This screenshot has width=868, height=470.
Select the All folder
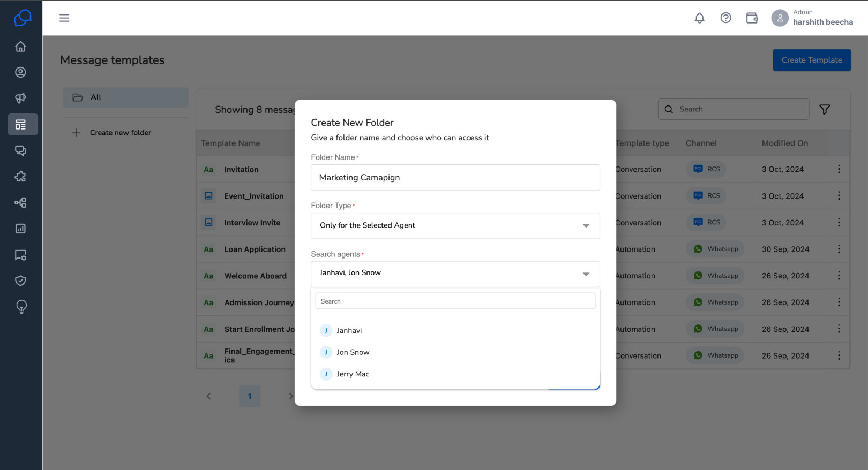(x=125, y=97)
